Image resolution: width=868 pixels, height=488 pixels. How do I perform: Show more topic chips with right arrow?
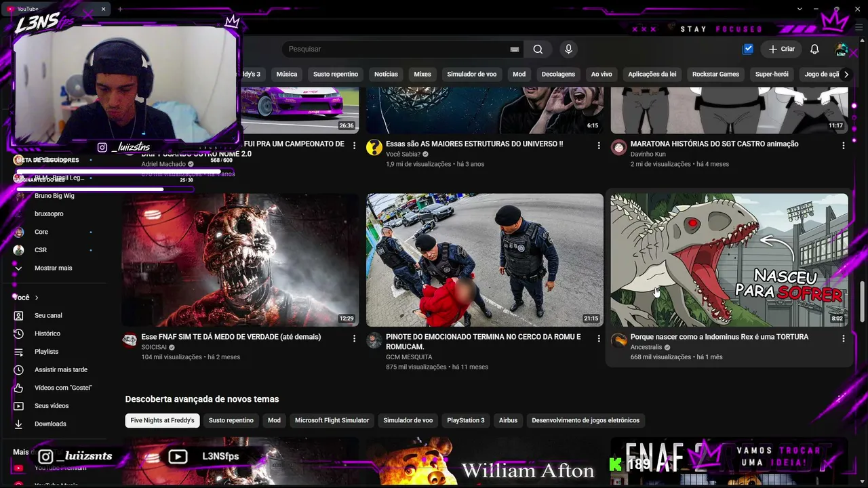pos(846,75)
